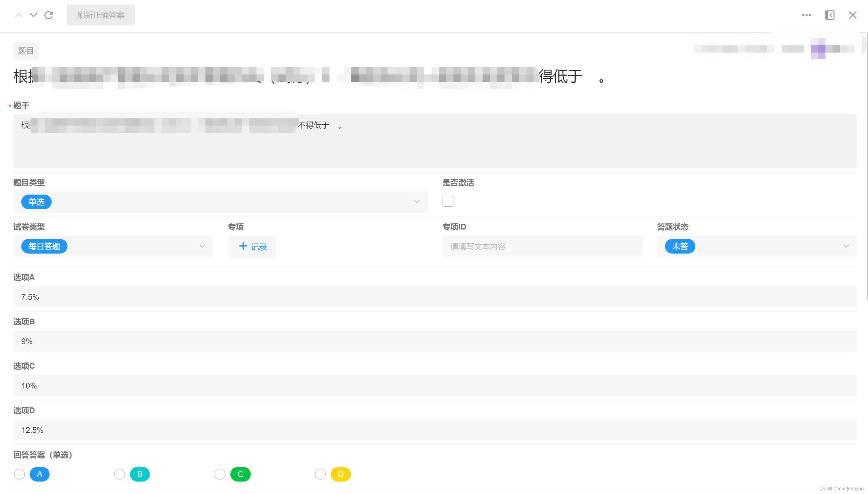Open the three-dot more options menu
The height and width of the screenshot is (494, 868).
click(806, 15)
